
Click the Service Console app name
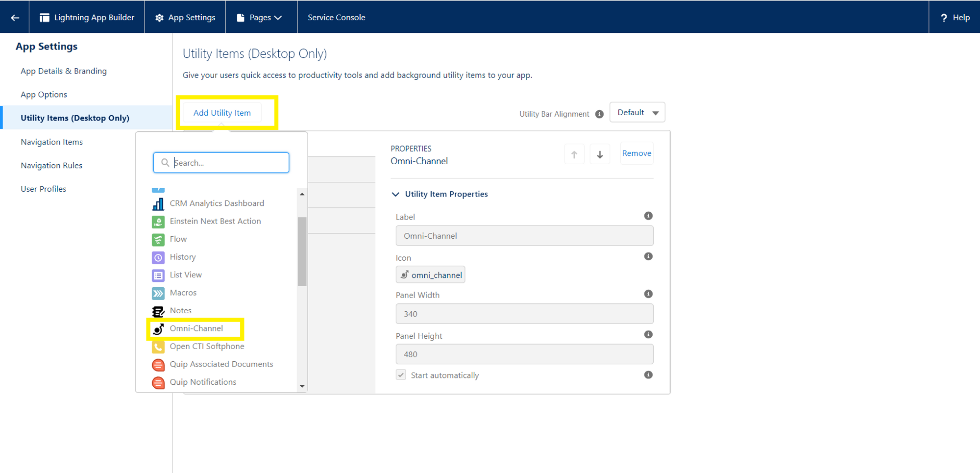click(x=337, y=18)
